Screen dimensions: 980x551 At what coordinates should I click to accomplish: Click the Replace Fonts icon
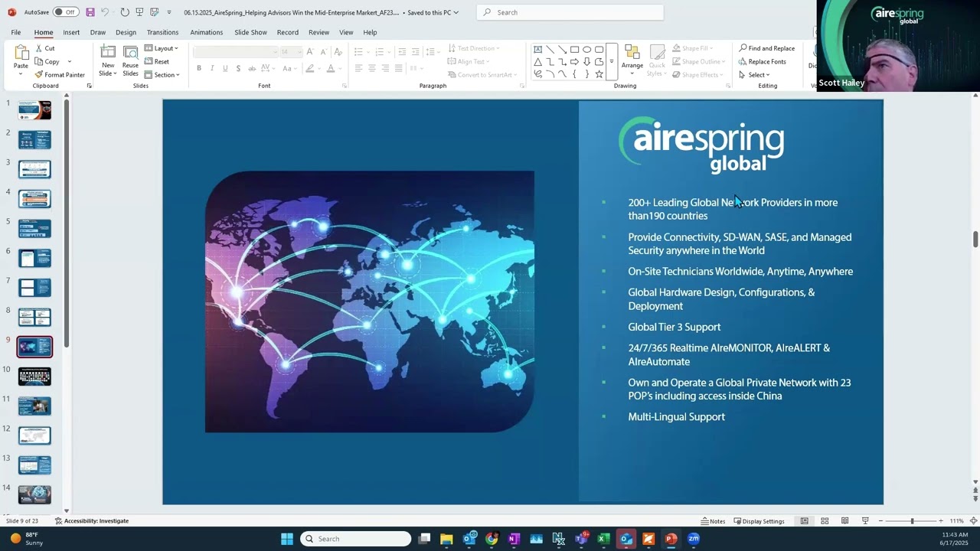(743, 61)
